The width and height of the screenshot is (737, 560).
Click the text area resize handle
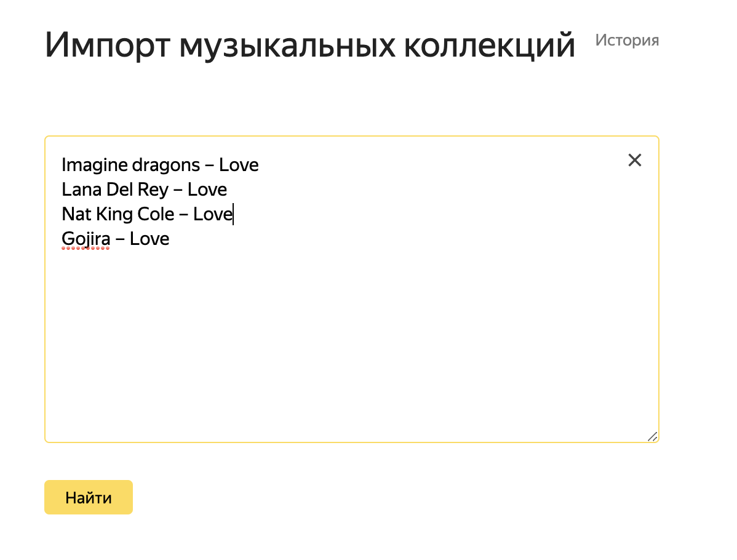[652, 436]
